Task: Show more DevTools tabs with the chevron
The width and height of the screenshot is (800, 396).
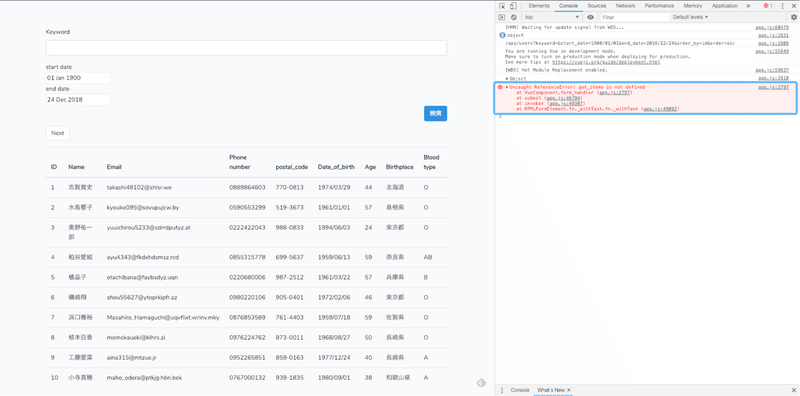Action: coord(748,6)
